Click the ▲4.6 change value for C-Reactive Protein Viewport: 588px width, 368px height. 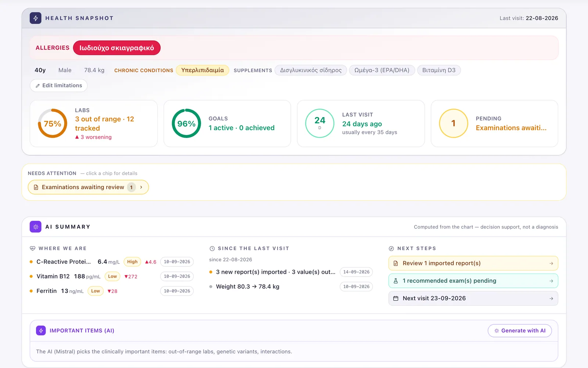coord(151,262)
